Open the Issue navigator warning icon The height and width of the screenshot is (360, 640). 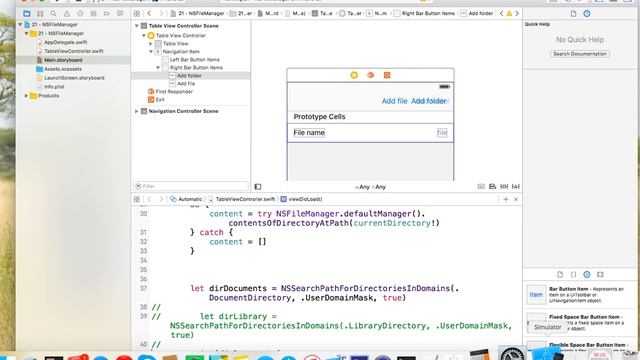tap(67, 13)
